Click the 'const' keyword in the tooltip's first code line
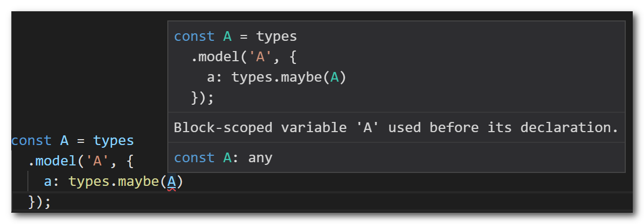The height and width of the screenshot is (224, 644). pyautogui.click(x=195, y=37)
